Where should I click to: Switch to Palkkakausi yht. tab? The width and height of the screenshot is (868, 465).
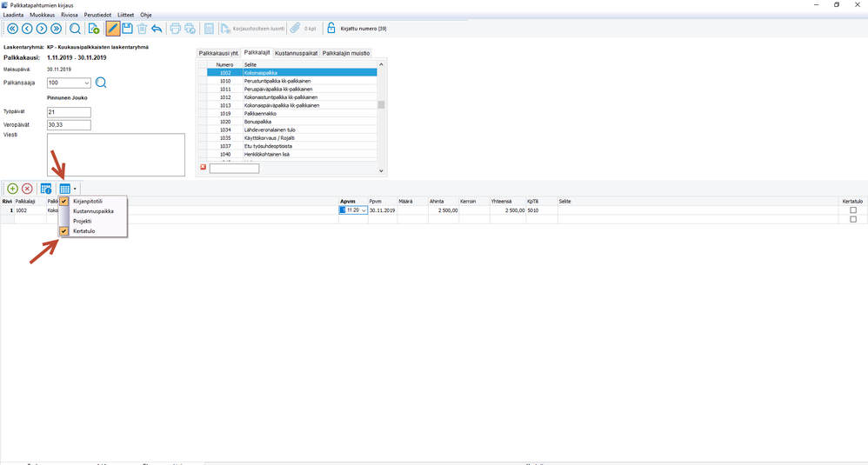tap(218, 53)
